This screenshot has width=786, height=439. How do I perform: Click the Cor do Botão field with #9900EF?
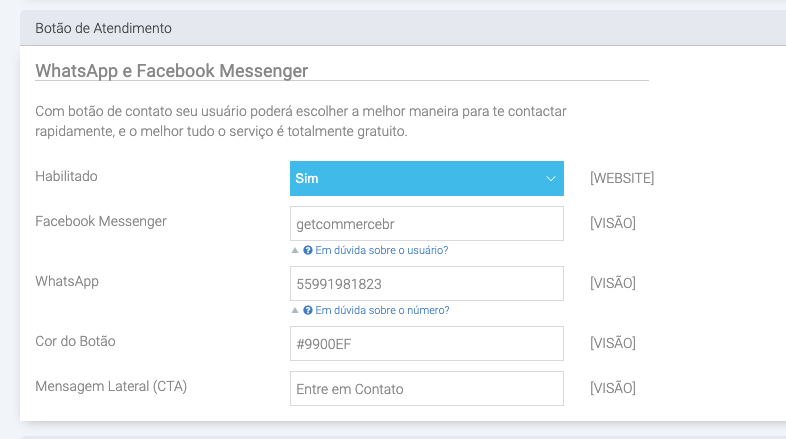tap(426, 344)
